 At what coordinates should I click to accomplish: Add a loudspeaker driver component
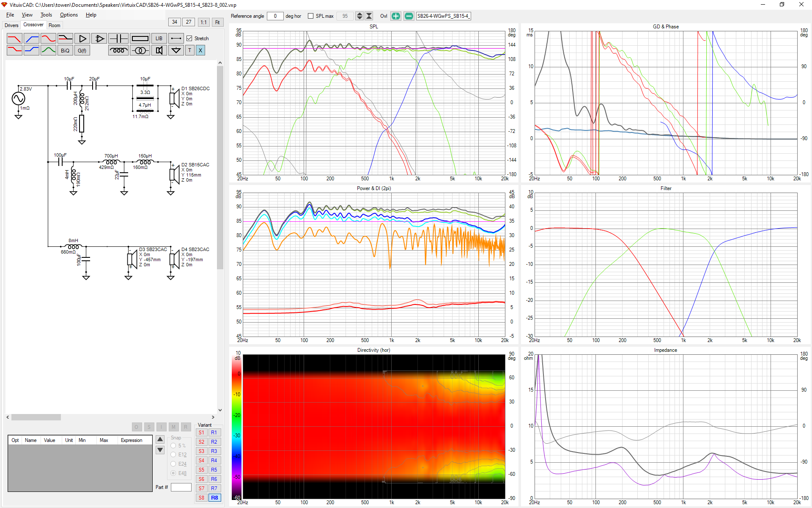[x=159, y=50]
